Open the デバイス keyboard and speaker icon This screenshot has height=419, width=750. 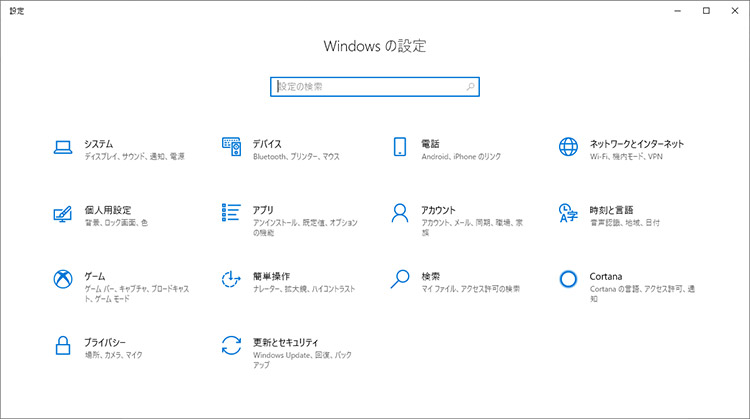click(x=231, y=148)
